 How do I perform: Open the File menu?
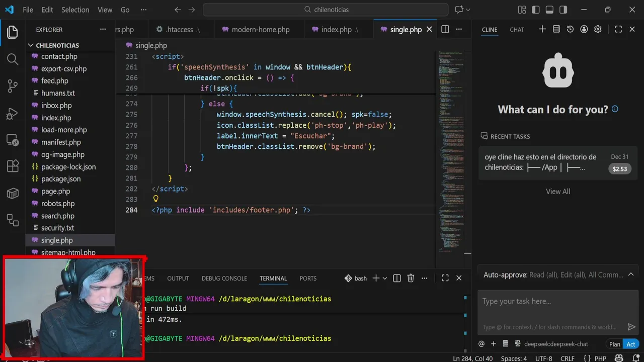point(28,10)
